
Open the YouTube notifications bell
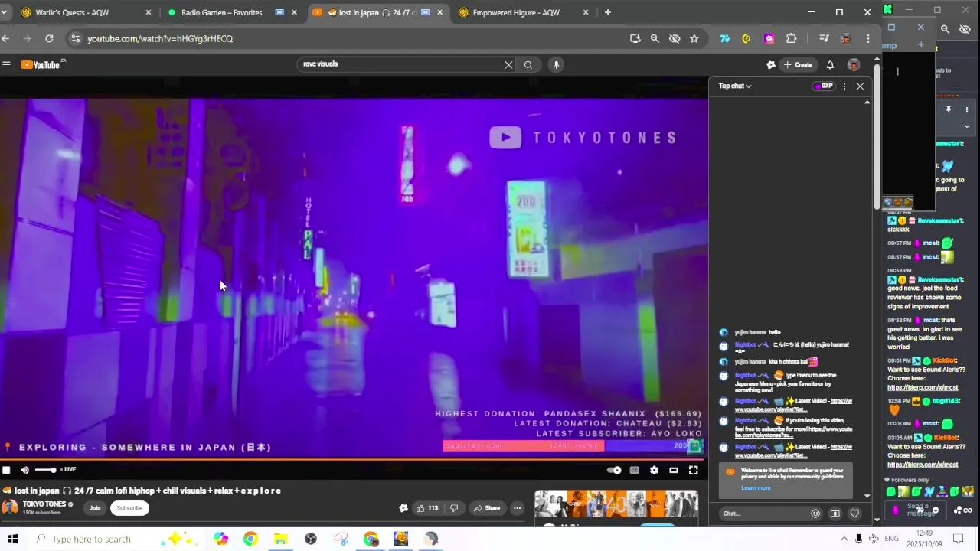coord(830,65)
